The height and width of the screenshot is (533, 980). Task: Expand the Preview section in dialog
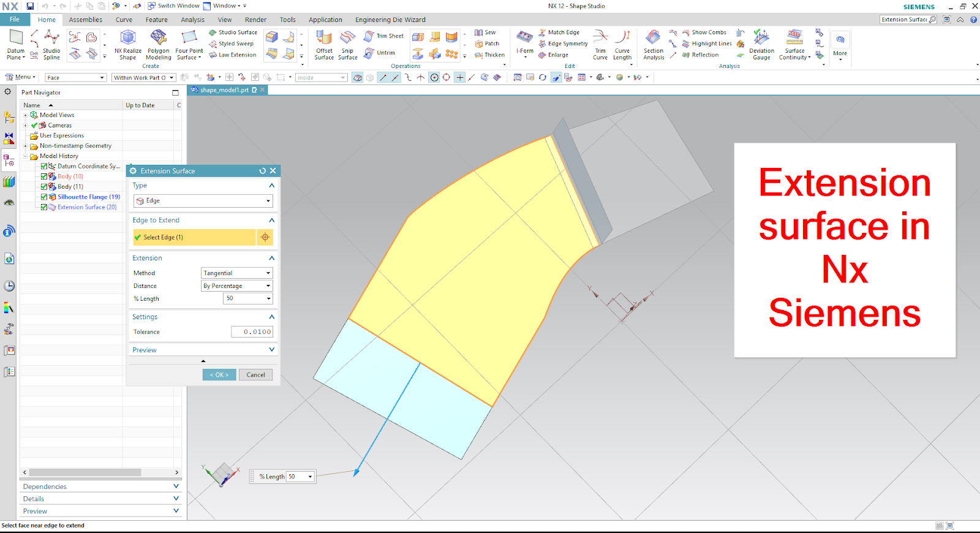pyautogui.click(x=271, y=350)
